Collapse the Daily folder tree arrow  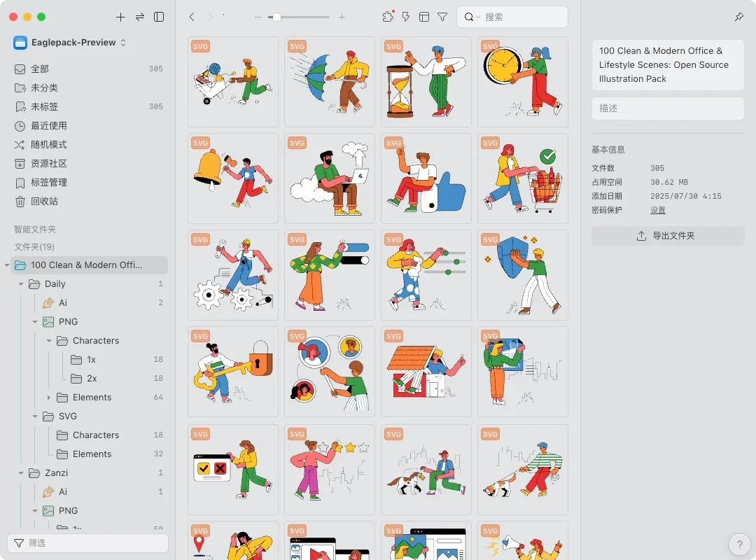21,284
